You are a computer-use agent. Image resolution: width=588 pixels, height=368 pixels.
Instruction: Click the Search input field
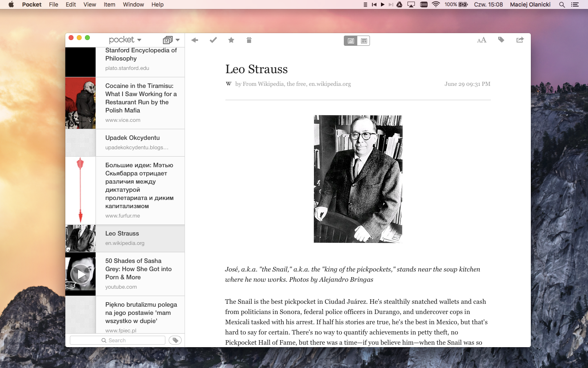[x=118, y=340]
